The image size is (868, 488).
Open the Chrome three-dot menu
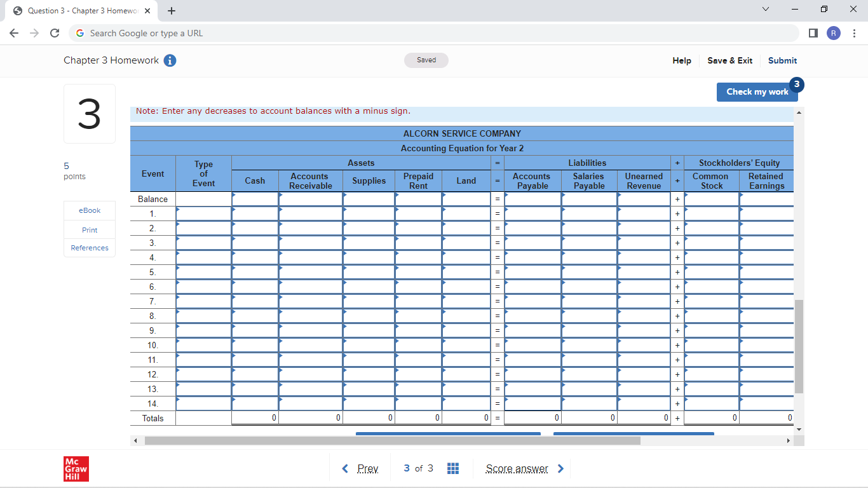855,33
